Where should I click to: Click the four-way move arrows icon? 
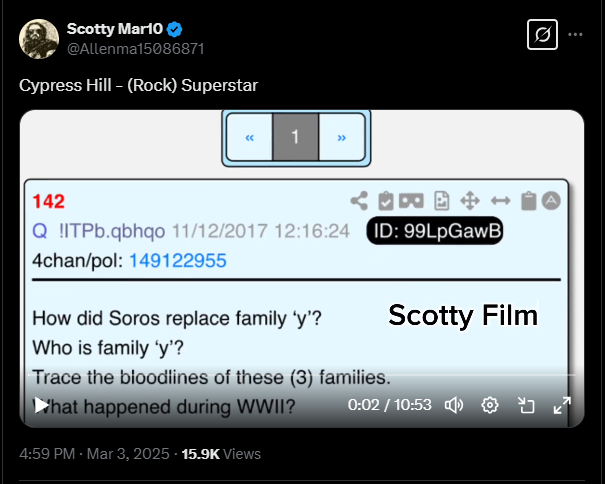click(468, 201)
